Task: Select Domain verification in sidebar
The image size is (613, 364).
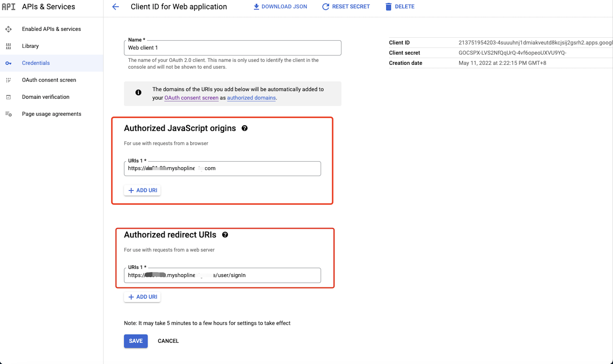Action: tap(46, 97)
